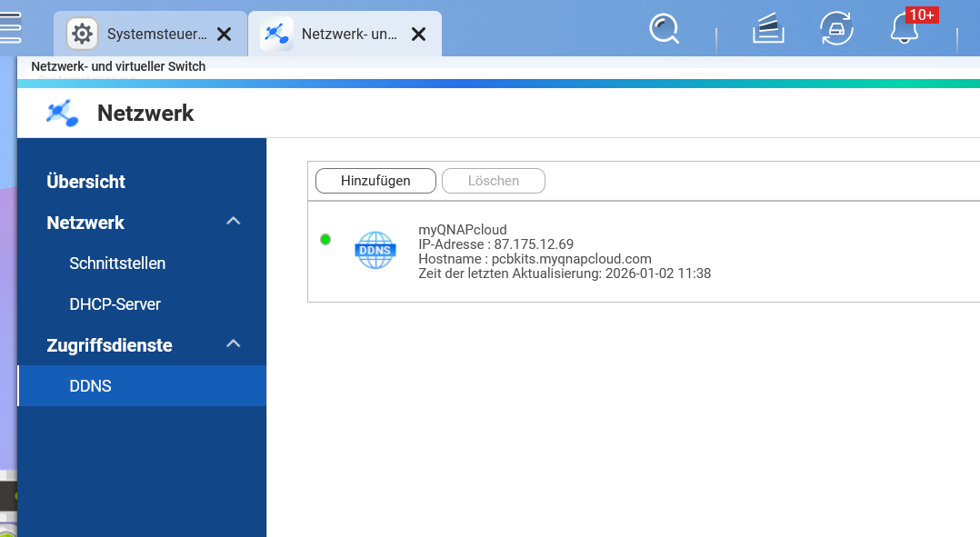Close the Systemsteuerung tab
The height and width of the screenshot is (537, 980).
[x=225, y=35]
